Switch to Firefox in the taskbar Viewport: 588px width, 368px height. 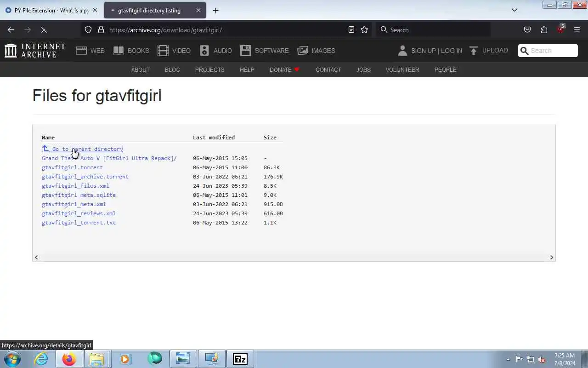pyautogui.click(x=69, y=359)
